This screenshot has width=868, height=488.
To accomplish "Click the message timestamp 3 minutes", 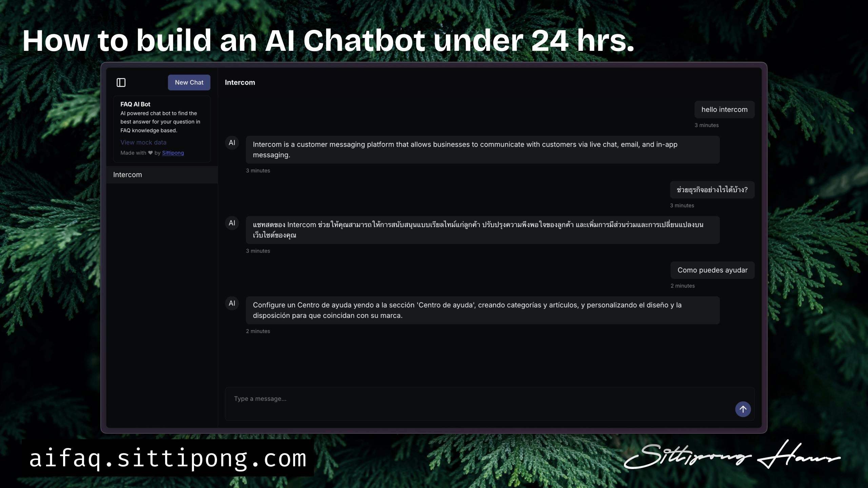I will (707, 124).
